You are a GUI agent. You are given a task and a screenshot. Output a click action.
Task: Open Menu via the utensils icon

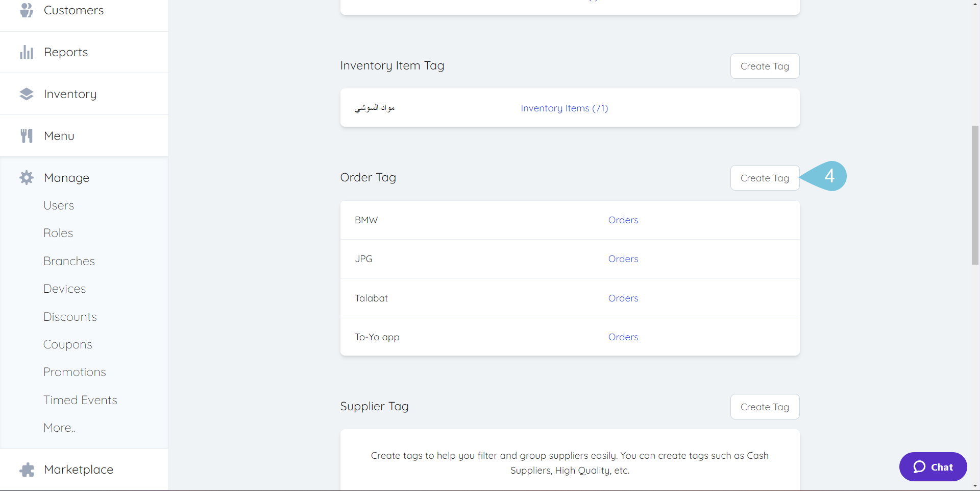pos(26,135)
